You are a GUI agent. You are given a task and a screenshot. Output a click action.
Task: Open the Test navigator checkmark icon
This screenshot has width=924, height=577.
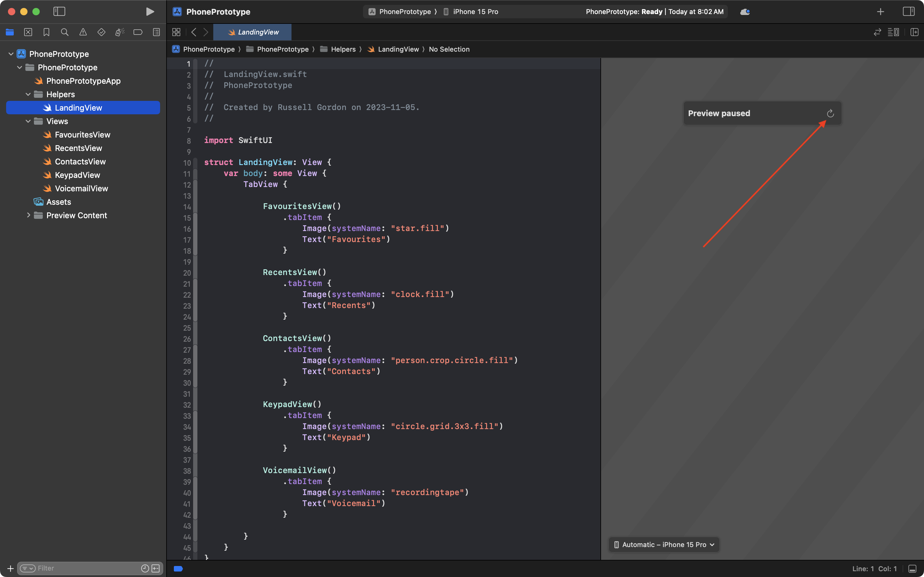[x=101, y=32]
